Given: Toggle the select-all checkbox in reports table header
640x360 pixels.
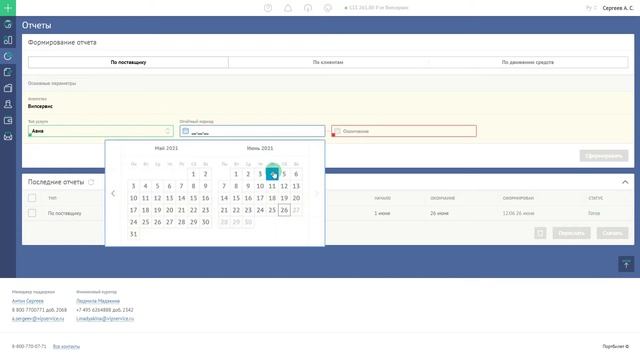Looking at the screenshot, I should point(32,198).
